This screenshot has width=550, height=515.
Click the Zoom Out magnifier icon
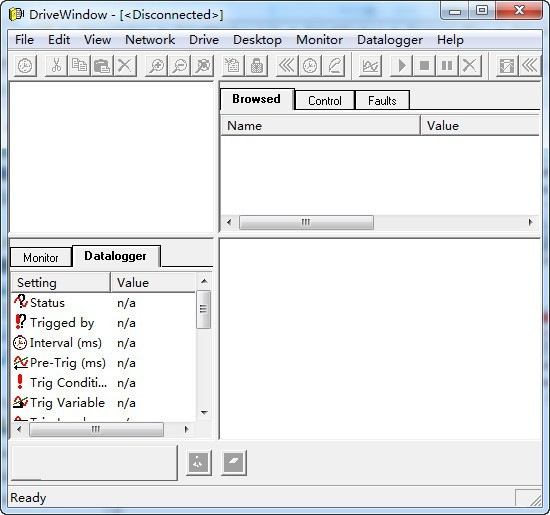click(x=180, y=66)
